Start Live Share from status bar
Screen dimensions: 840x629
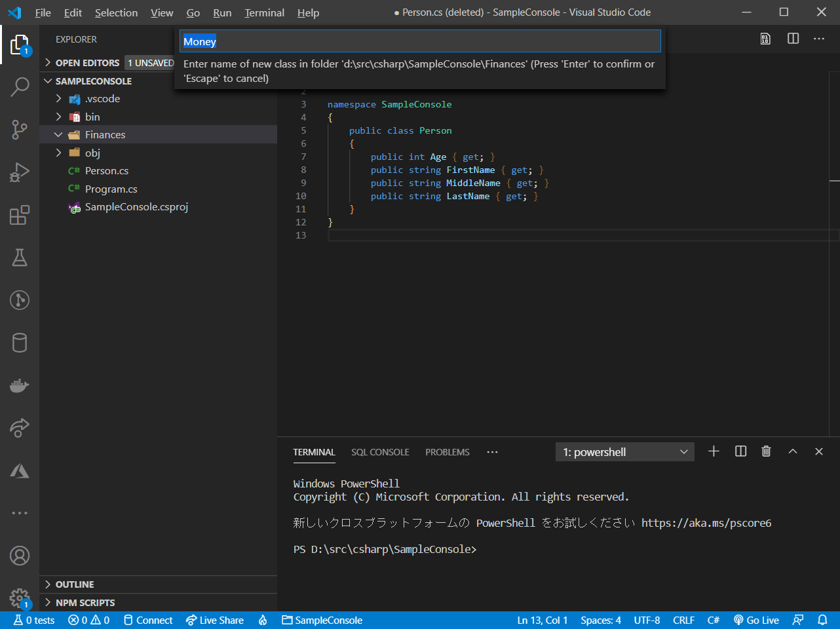point(215,620)
